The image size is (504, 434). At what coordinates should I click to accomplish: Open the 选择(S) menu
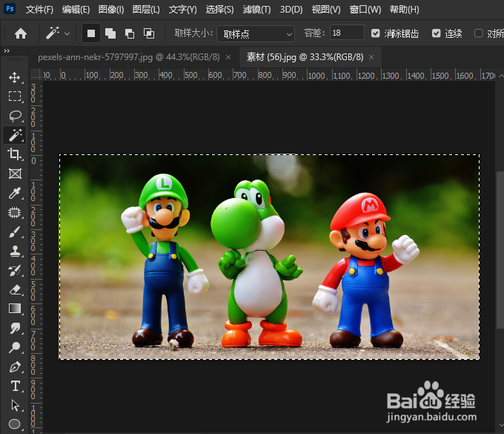coord(220,10)
